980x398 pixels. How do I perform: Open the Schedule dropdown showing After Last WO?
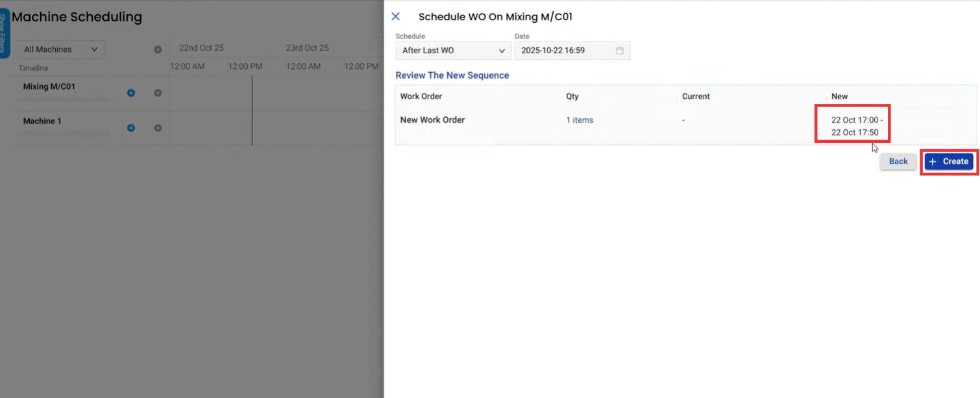tap(453, 51)
